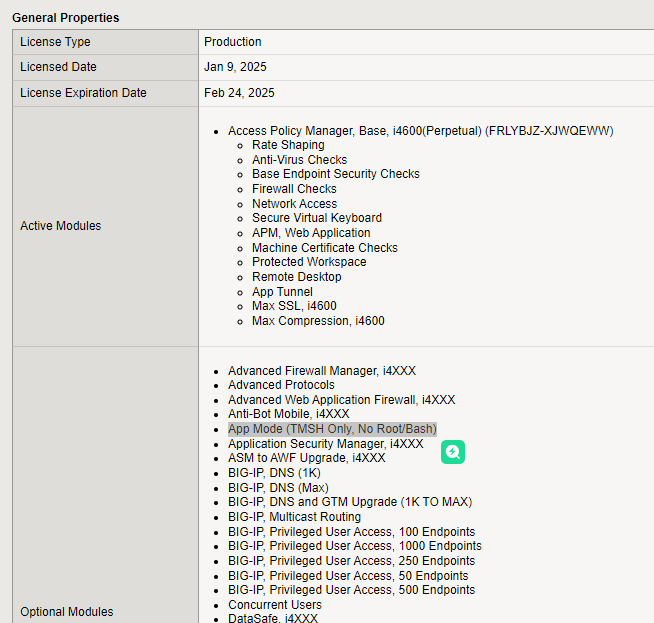Click the General Properties heading
654x623 pixels.
click(x=65, y=18)
